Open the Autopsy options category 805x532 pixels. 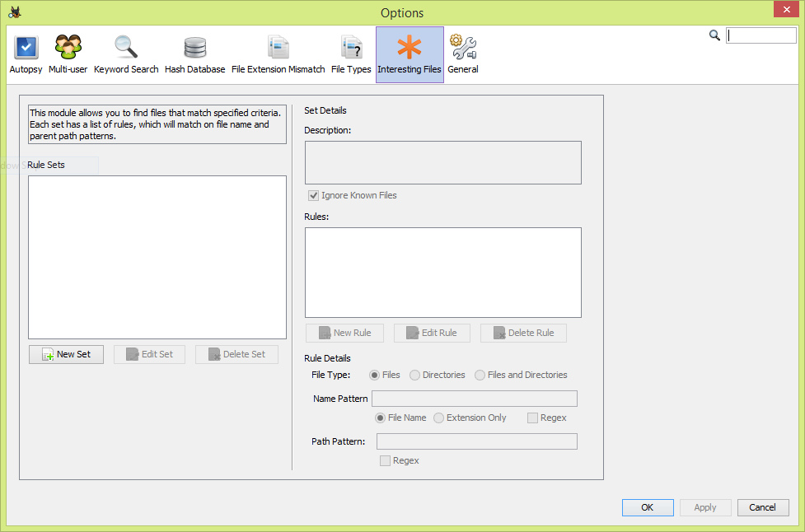pyautogui.click(x=26, y=54)
